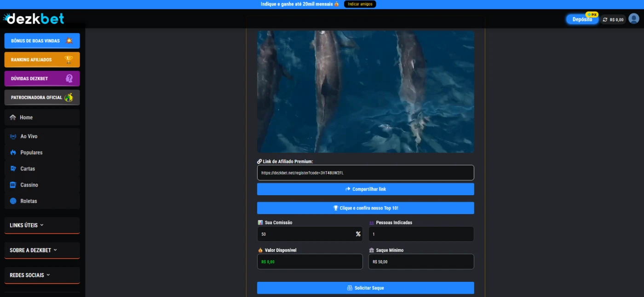
Task: Open Ranking Afiliados menu item
Action: click(42, 60)
